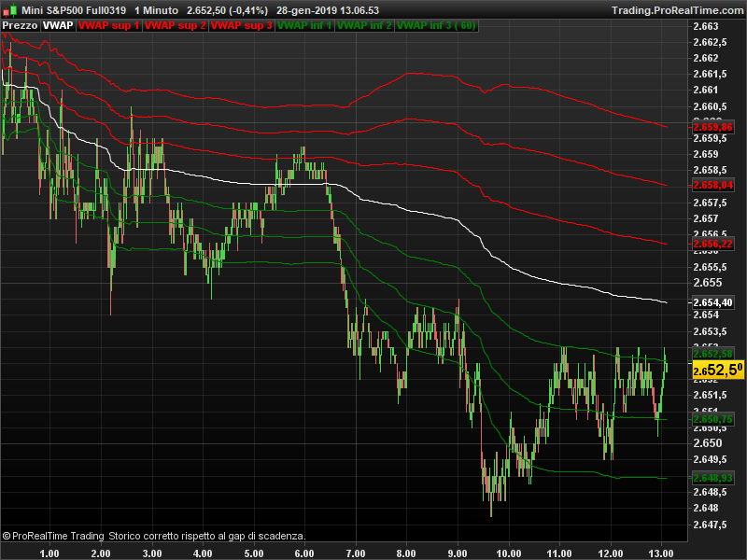Click the red 2.658,04 price tag

click(x=712, y=185)
